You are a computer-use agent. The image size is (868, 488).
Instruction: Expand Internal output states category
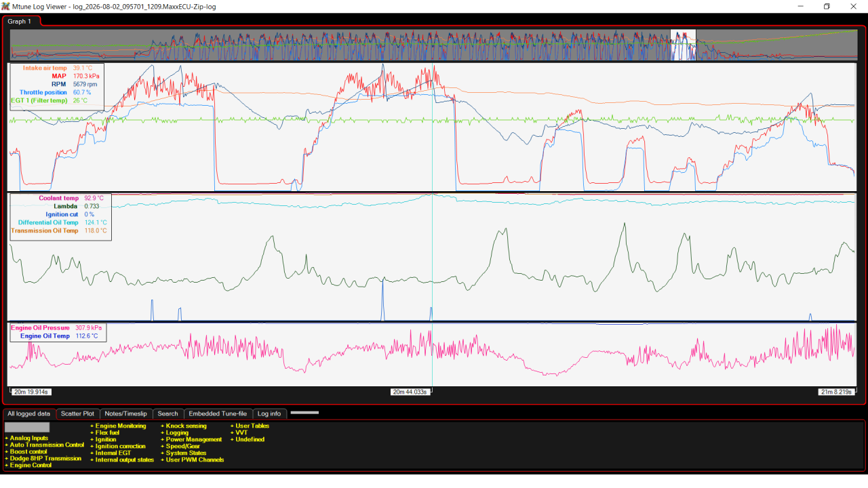point(122,460)
